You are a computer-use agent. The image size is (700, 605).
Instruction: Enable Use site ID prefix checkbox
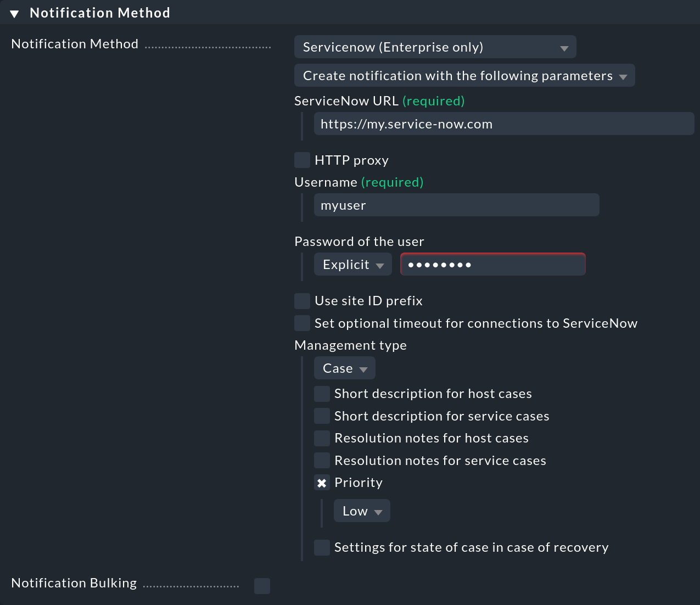(x=302, y=300)
